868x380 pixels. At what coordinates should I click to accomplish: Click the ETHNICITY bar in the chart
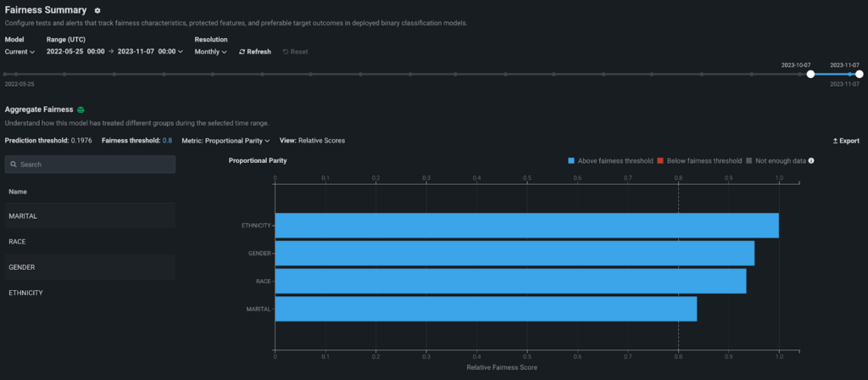point(526,226)
